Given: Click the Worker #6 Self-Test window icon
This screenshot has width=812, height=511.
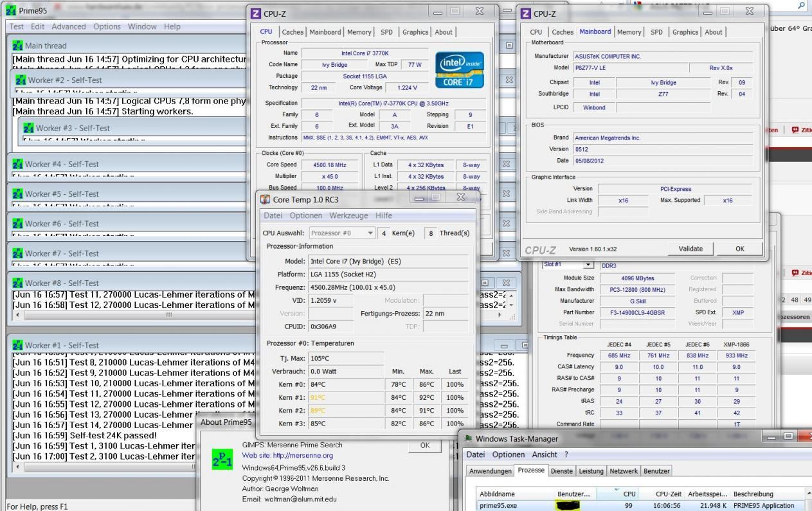Looking at the screenshot, I should pos(18,224).
